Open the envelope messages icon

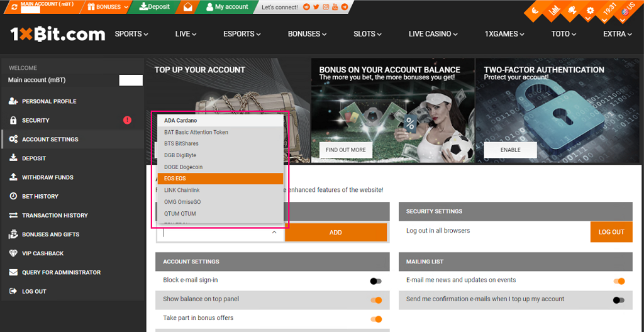pyautogui.click(x=187, y=6)
